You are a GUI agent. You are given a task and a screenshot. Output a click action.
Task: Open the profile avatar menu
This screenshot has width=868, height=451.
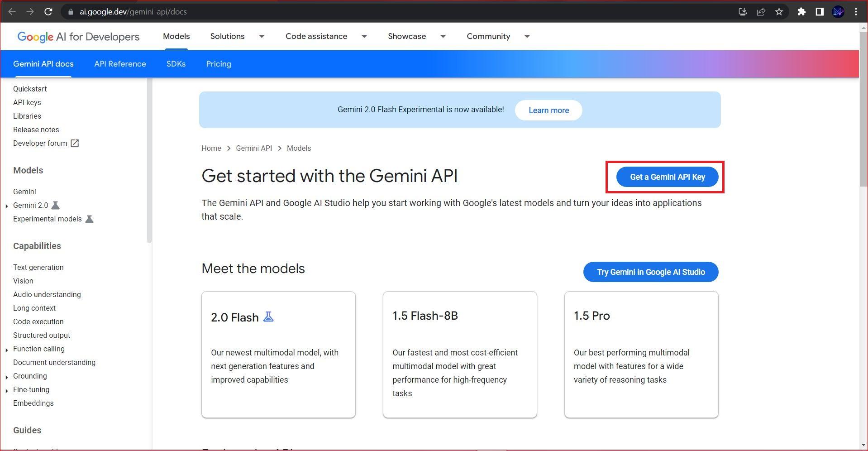[x=838, y=12]
